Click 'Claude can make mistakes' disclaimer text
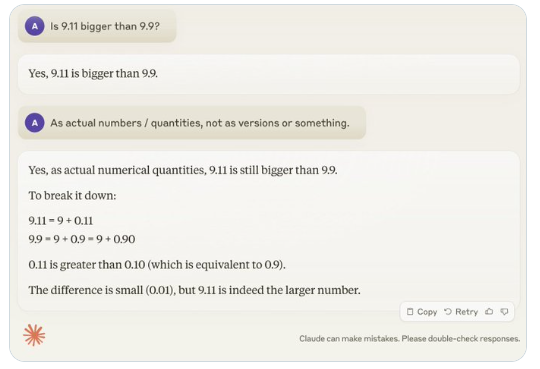 coord(409,339)
